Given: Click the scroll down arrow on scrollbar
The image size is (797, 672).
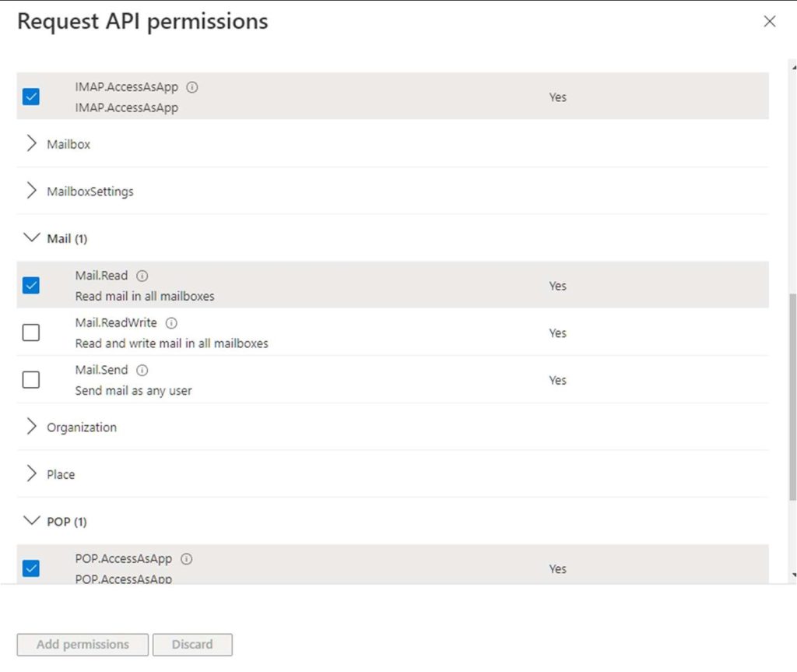Looking at the screenshot, I should tap(792, 575).
